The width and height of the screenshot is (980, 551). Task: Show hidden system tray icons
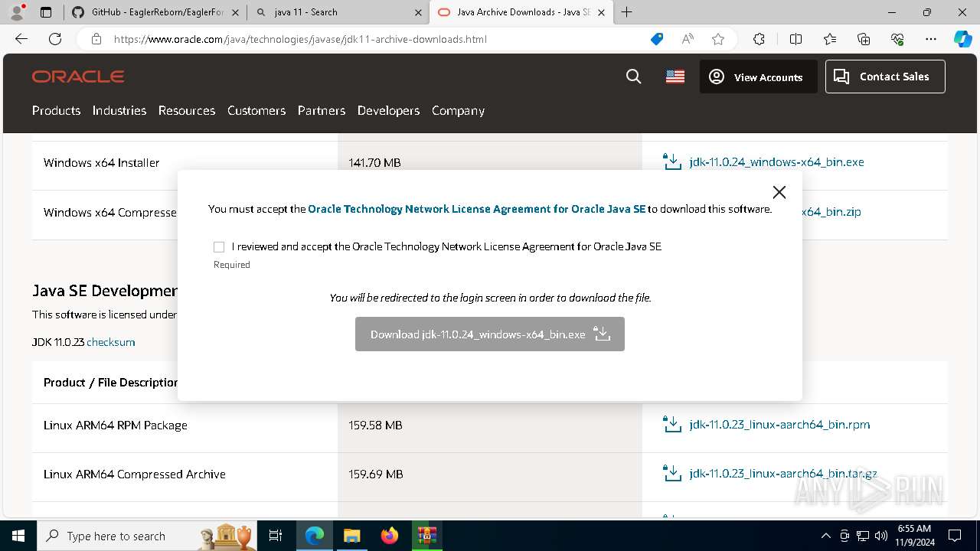coord(825,536)
